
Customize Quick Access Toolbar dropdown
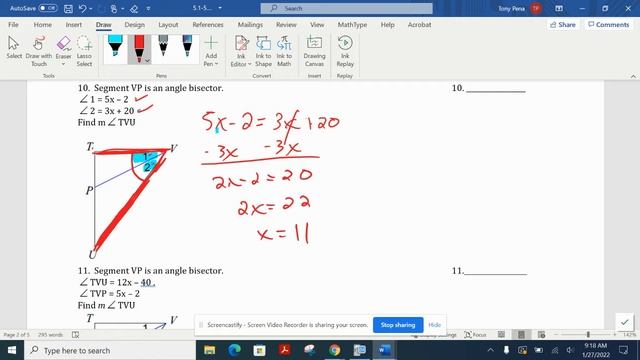(149, 8)
